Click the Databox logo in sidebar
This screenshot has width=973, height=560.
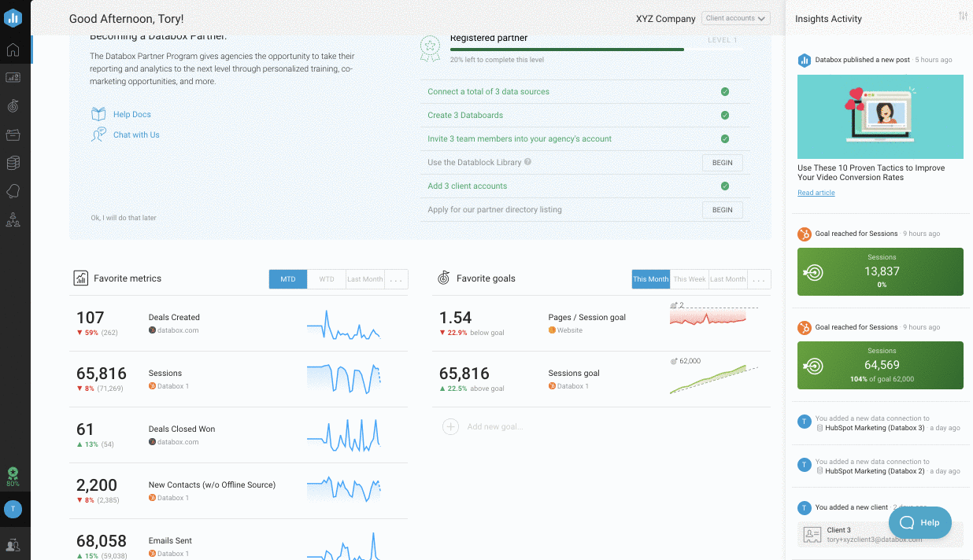coord(13,17)
